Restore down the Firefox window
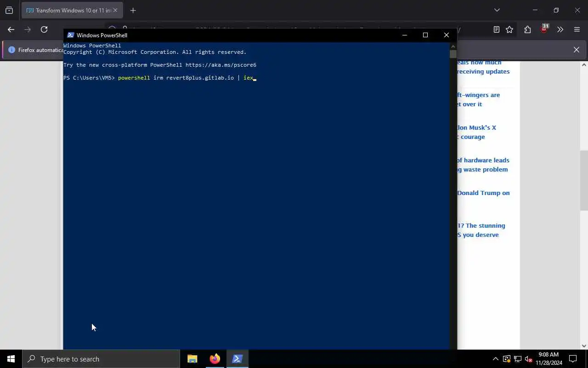This screenshot has height=368, width=588. 556,10
